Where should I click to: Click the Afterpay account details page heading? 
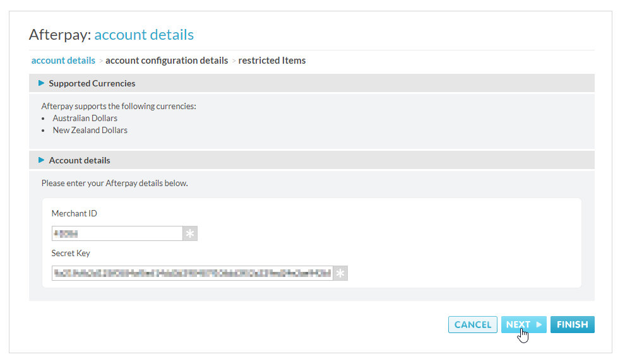click(x=112, y=35)
